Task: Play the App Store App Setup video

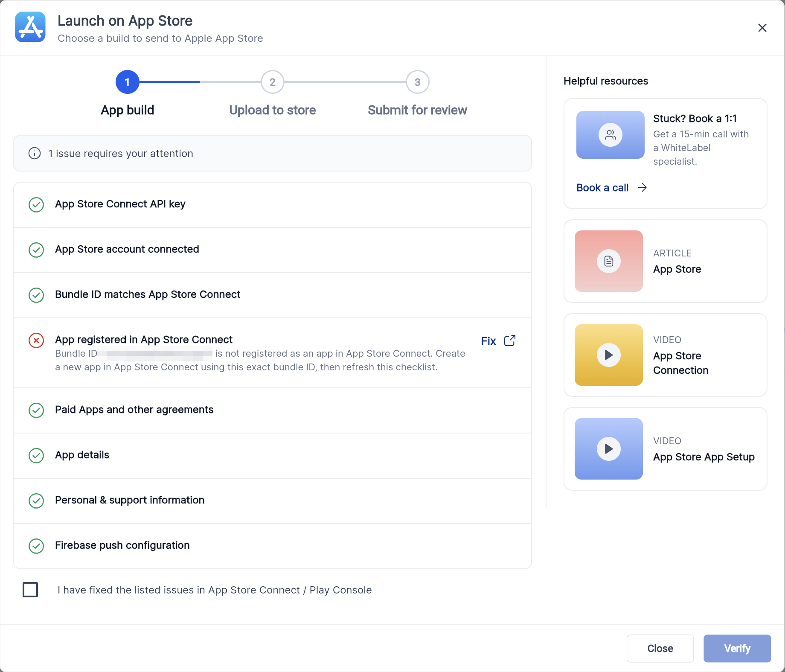Action: pos(609,449)
